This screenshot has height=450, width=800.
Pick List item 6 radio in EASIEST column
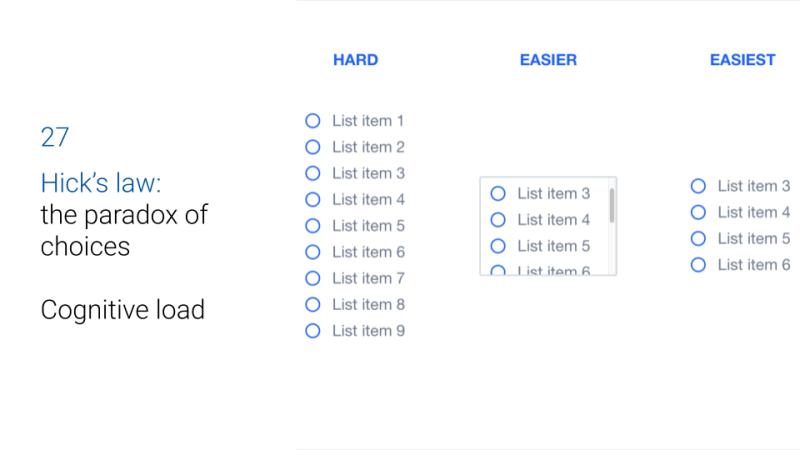click(x=698, y=265)
